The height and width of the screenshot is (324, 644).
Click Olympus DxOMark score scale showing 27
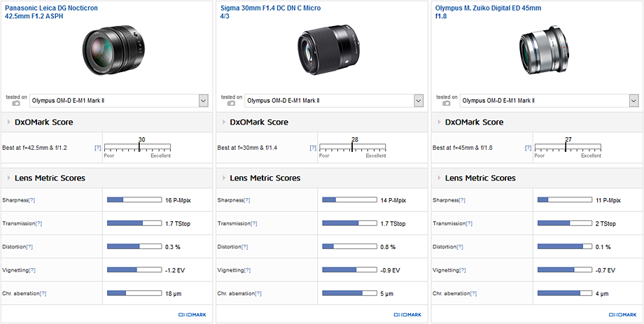tap(568, 148)
